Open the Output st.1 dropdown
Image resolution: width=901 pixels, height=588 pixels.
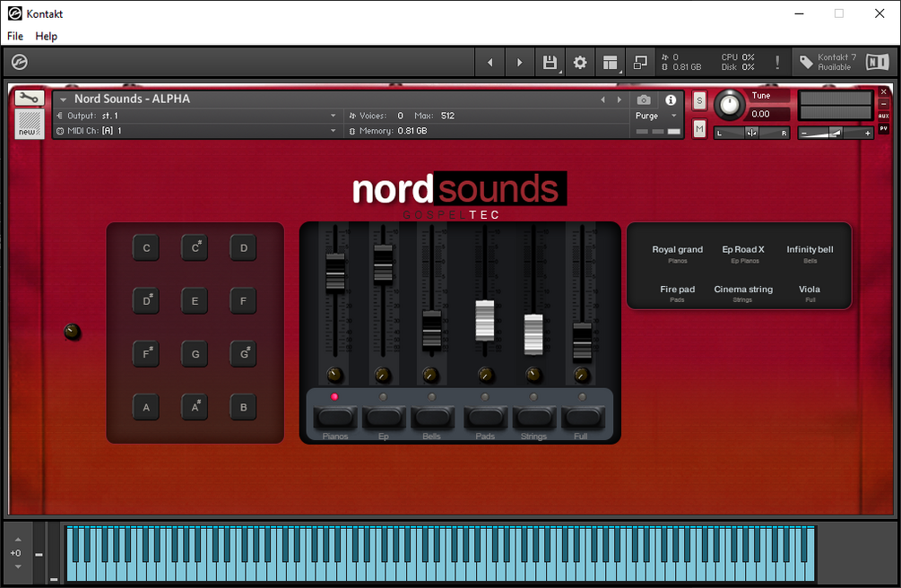coord(197,116)
